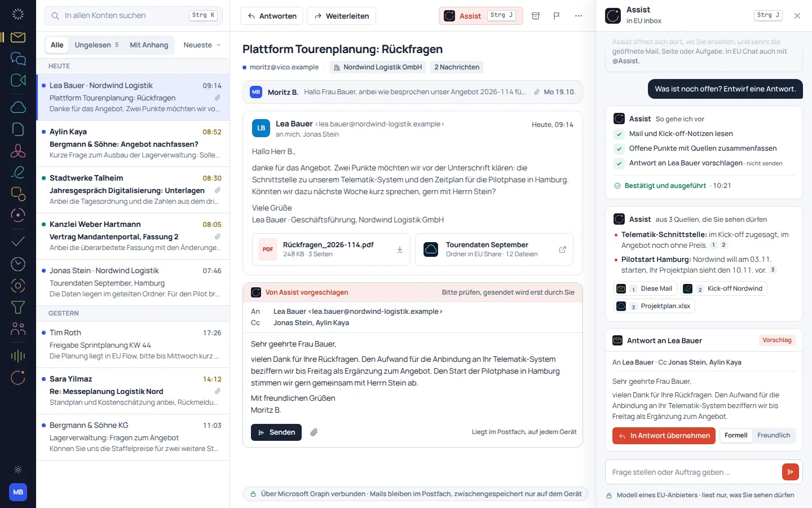Image resolution: width=812 pixels, height=508 pixels.
Task: Switch to the Mit Anhang filter tab
Action: [149, 45]
